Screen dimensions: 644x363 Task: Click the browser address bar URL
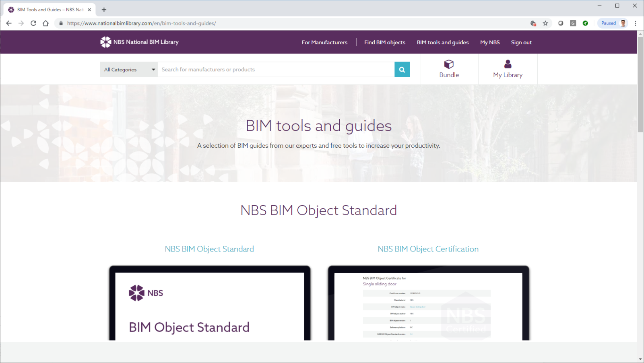coord(142,23)
